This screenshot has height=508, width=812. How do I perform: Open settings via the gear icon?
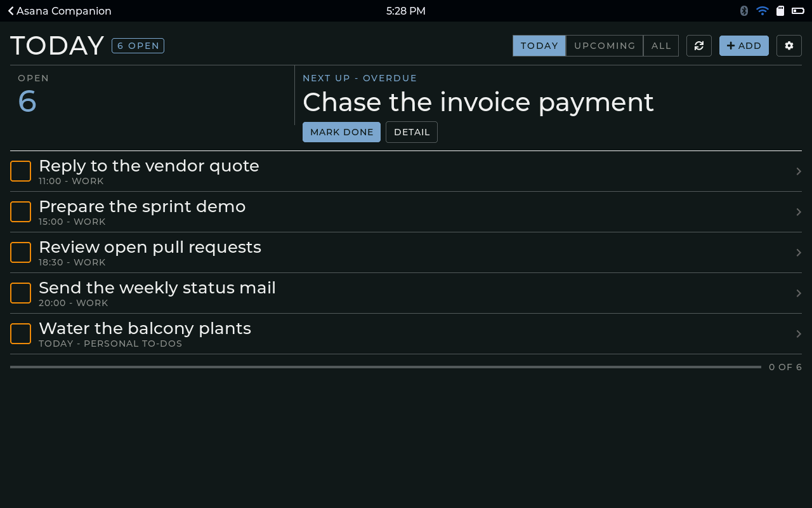(789, 46)
